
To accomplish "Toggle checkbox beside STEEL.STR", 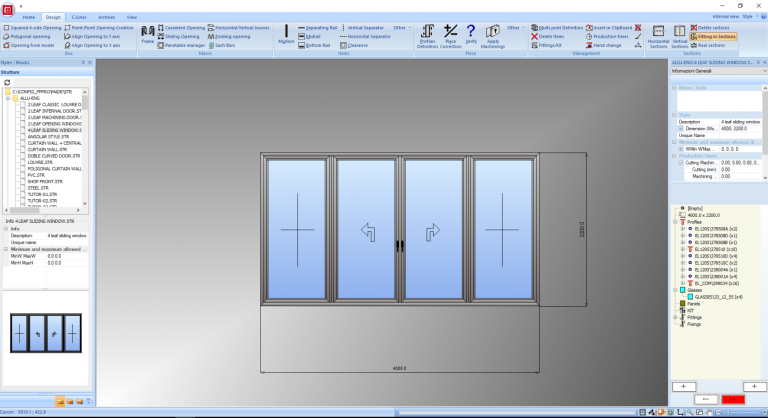I will [x=23, y=187].
